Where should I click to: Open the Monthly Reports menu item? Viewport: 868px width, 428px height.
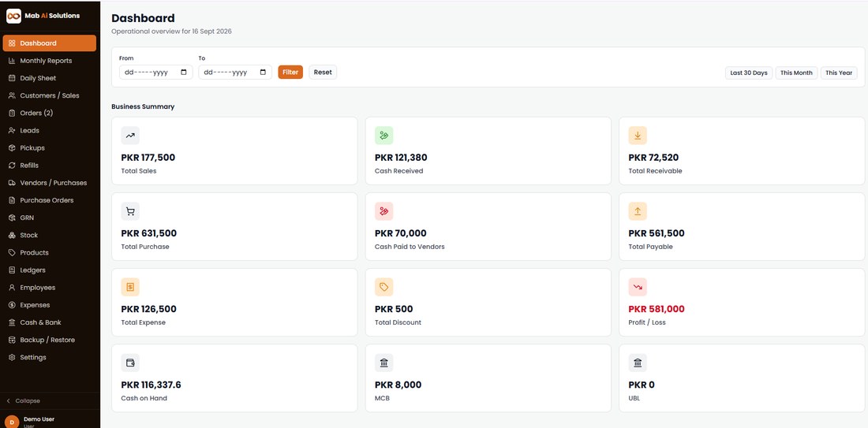tap(49, 61)
